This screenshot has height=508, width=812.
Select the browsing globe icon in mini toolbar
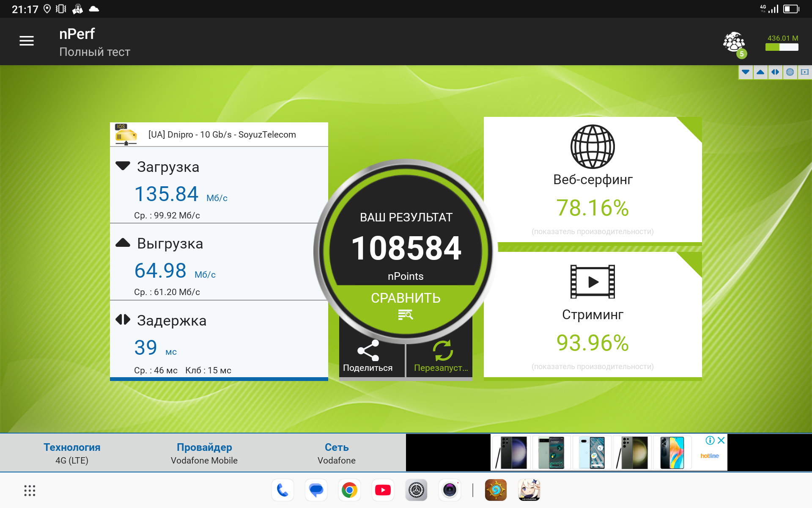point(790,72)
